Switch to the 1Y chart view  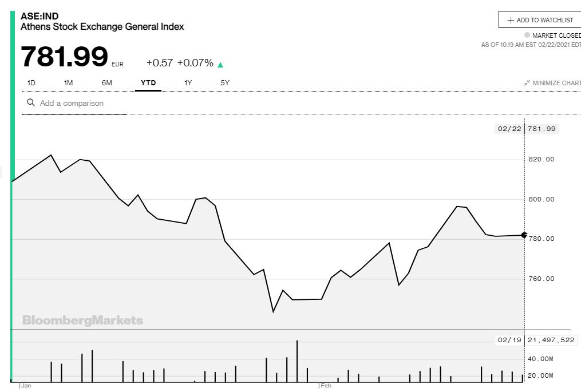(x=188, y=83)
